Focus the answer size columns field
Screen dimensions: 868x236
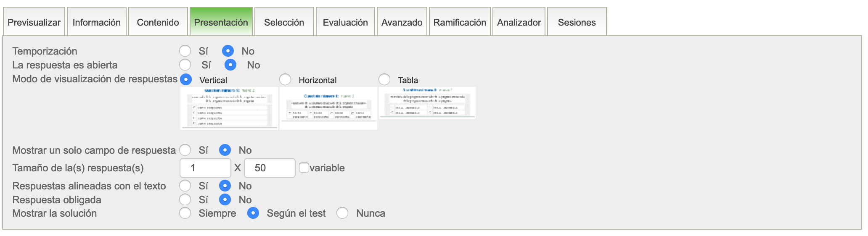(x=270, y=168)
